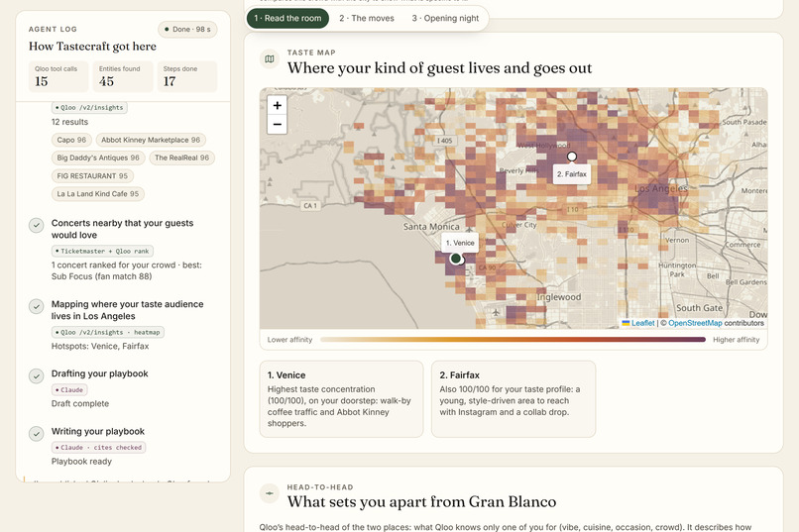The image size is (799, 532).
Task: Click the 'Lower affinity' legend label
Action: point(289,340)
